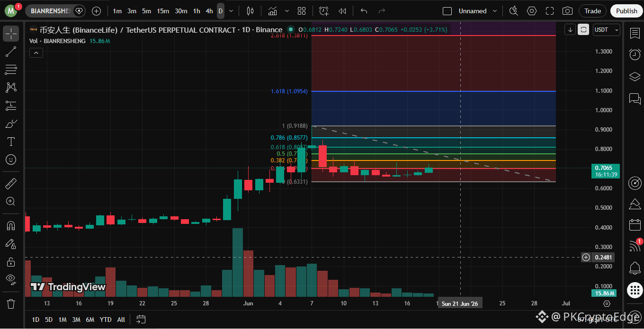Open the USDT currency dropdown
Viewport: 644px width, 329px height.
606,29
